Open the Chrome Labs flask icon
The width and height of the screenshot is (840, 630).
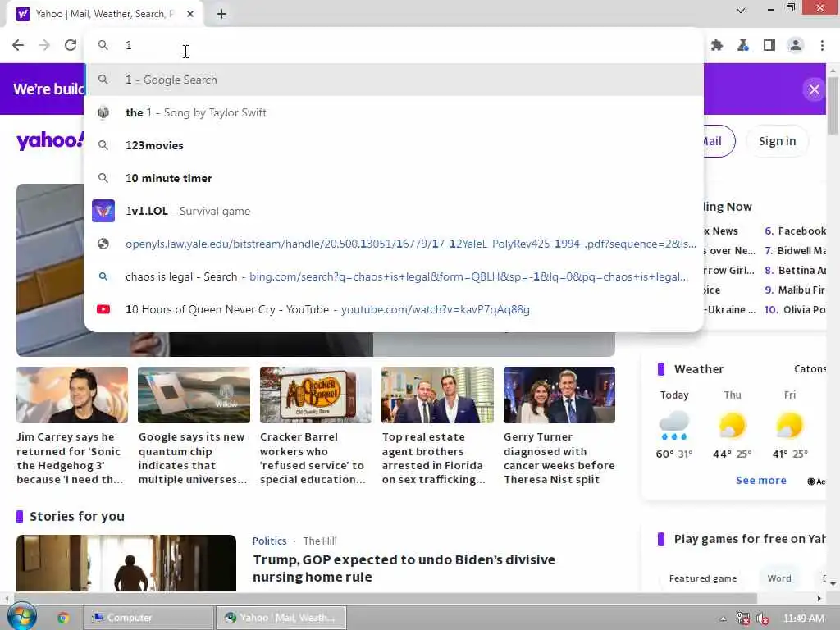[743, 46]
